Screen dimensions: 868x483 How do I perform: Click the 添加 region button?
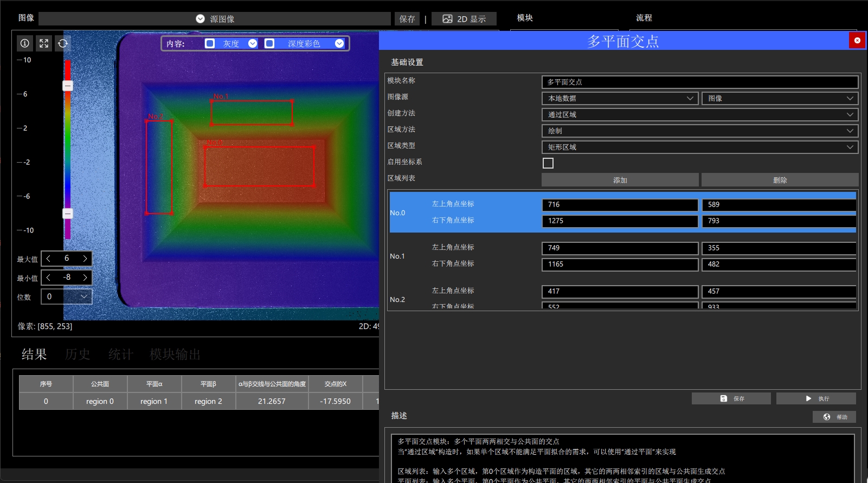coord(620,180)
